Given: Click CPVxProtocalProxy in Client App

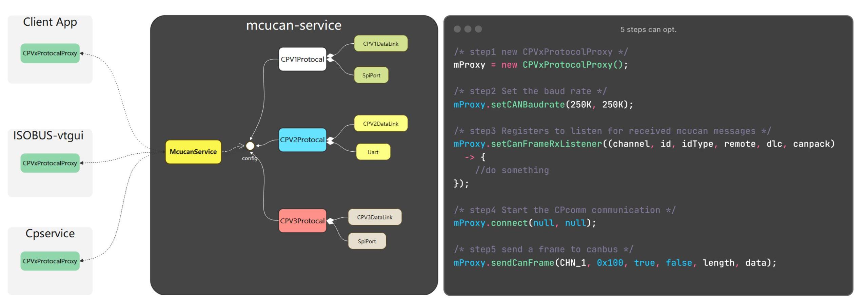Looking at the screenshot, I should tap(50, 53).
